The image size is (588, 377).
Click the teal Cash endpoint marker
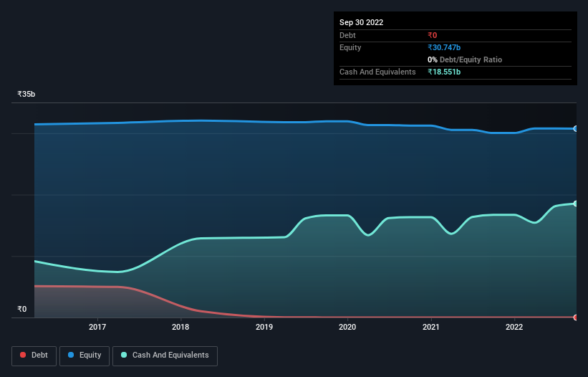pyautogui.click(x=576, y=204)
